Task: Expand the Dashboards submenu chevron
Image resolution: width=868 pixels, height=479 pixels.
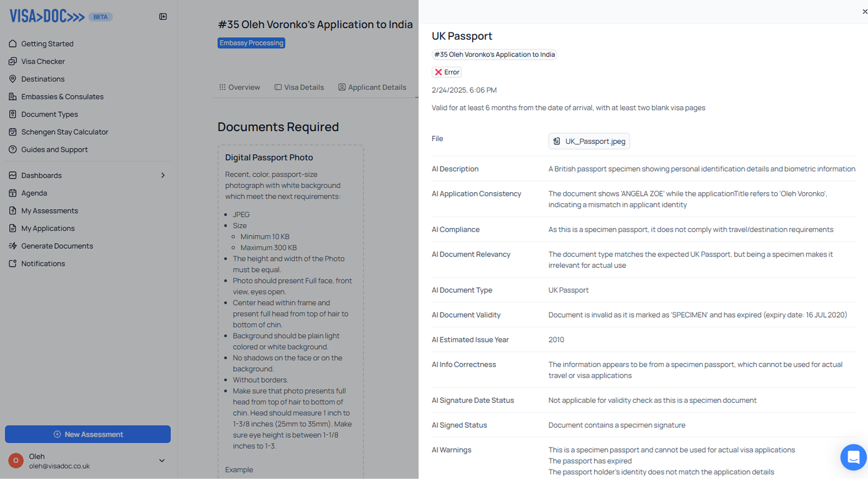Action: (163, 175)
